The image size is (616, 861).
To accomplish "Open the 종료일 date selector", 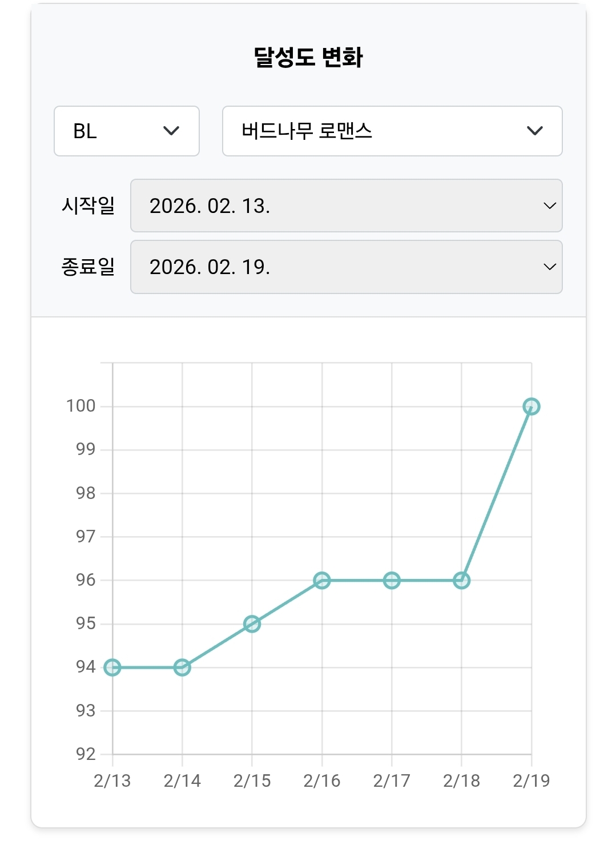I will 346,267.
